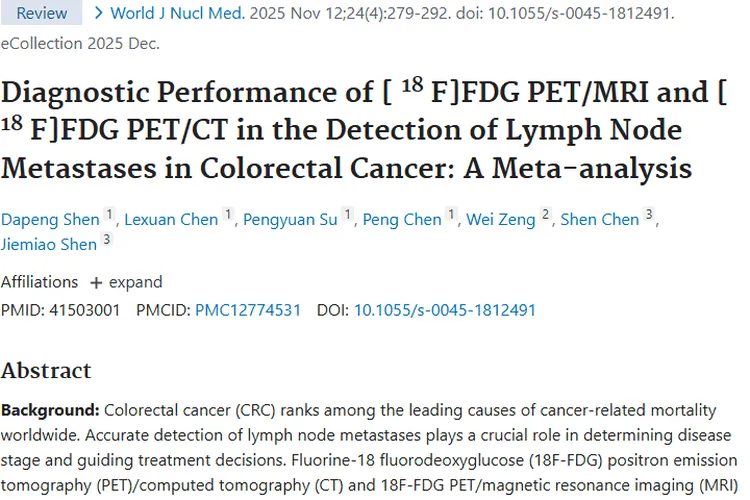This screenshot has width=750, height=500.
Task: Open author Lexuan Chen's link
Action: coord(171,220)
